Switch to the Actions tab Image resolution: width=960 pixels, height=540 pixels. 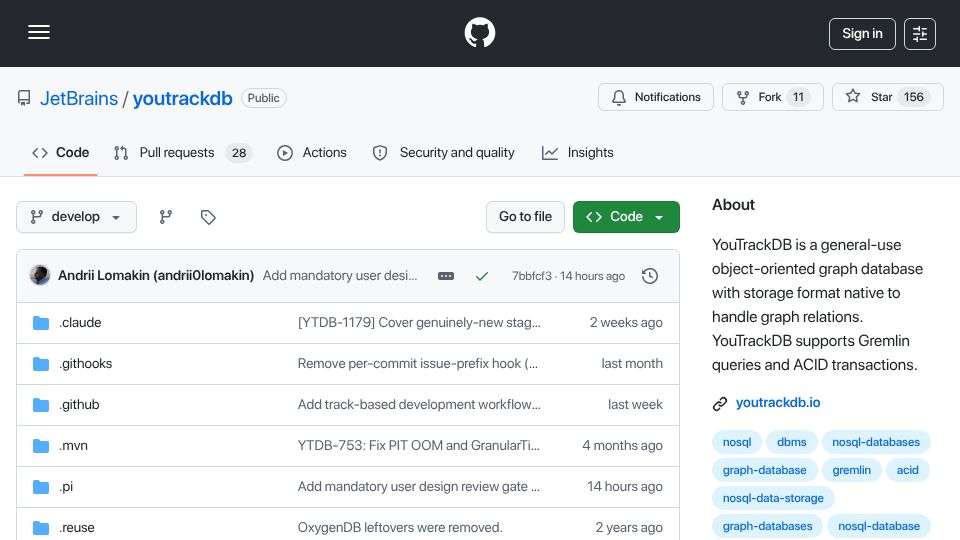[x=312, y=152]
